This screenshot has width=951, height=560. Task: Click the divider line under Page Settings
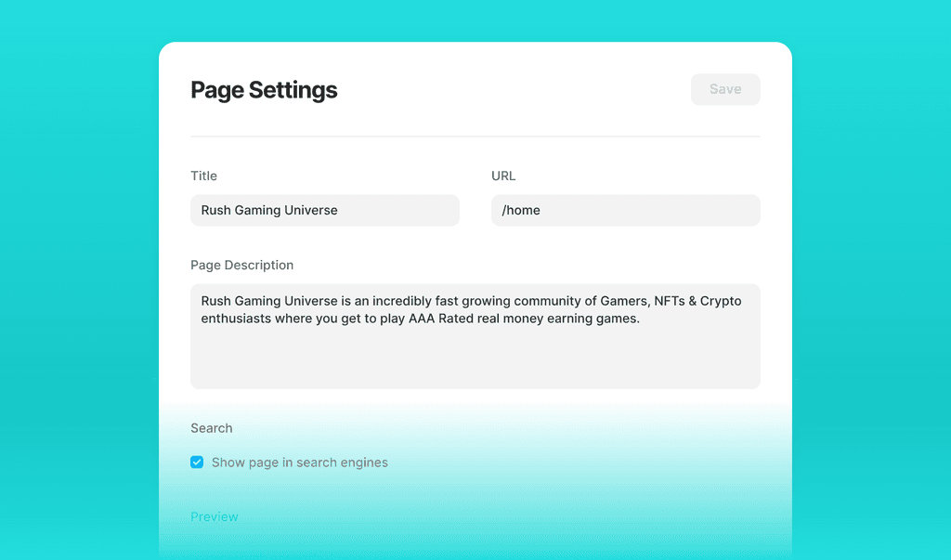[475, 137]
